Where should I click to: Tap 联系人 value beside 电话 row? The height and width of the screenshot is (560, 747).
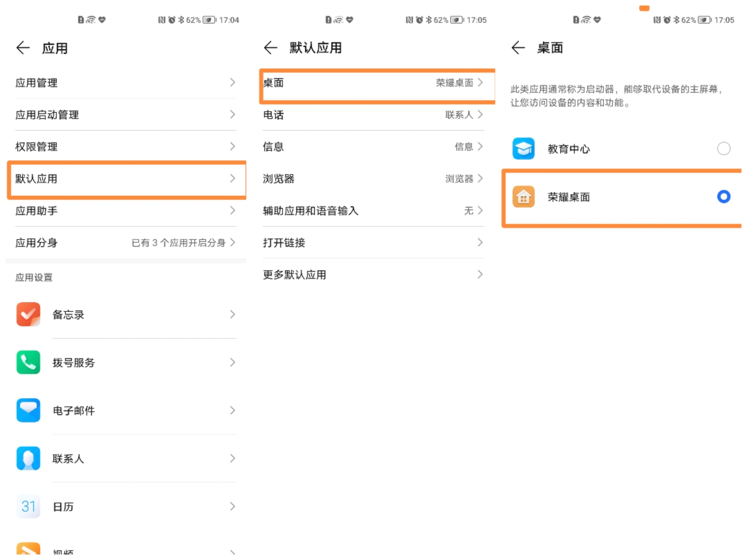[x=459, y=115]
